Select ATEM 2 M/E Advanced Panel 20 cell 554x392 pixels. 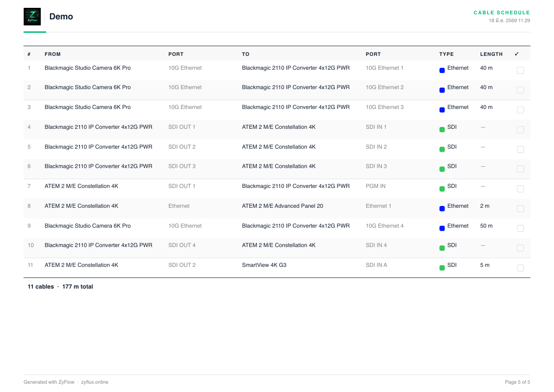pyautogui.click(x=283, y=206)
